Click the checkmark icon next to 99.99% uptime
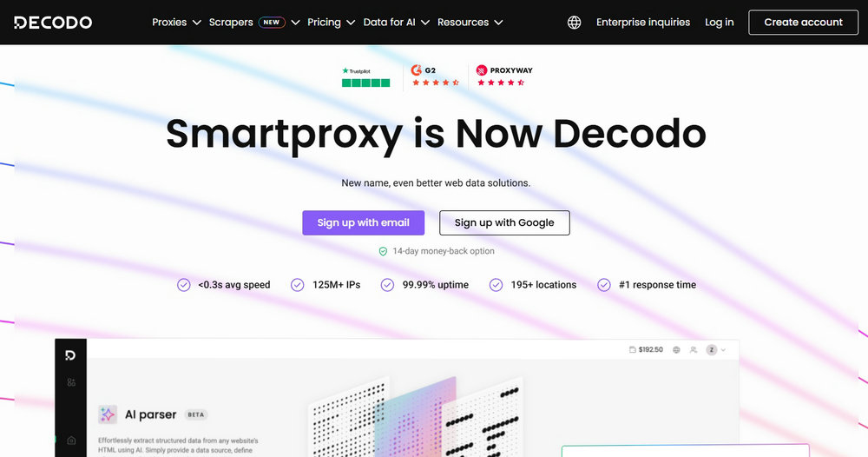Screen dimensions: 868x457 [387, 285]
